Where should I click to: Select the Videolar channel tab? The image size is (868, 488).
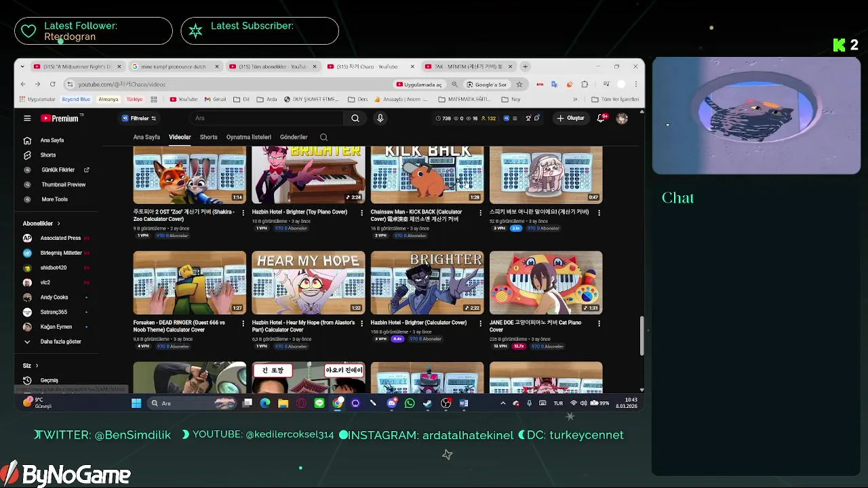click(x=180, y=137)
